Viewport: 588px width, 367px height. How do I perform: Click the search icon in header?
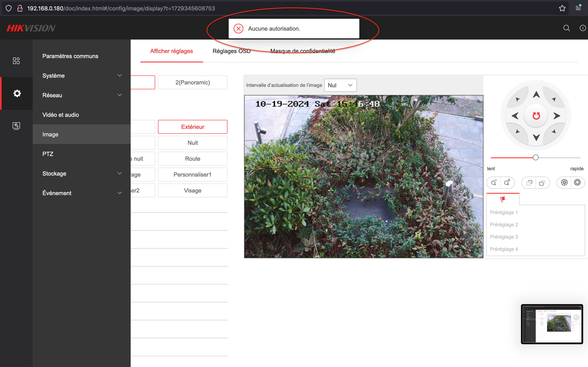[x=566, y=28]
